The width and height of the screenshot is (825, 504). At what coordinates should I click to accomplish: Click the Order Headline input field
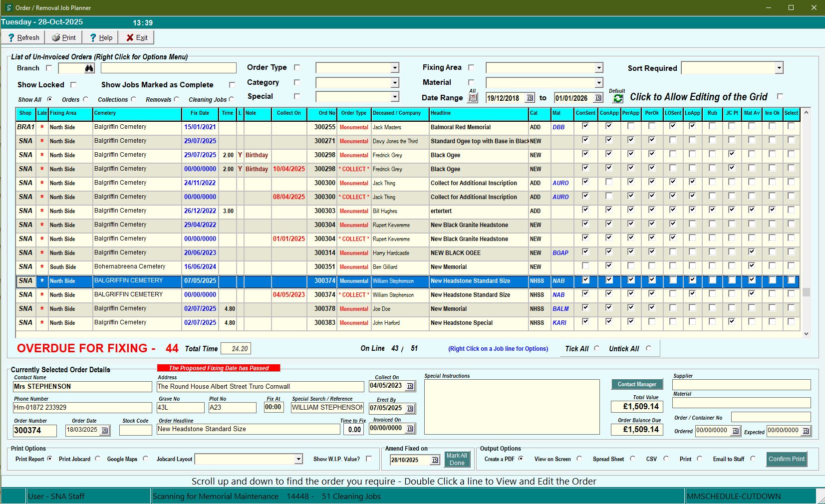coord(249,429)
